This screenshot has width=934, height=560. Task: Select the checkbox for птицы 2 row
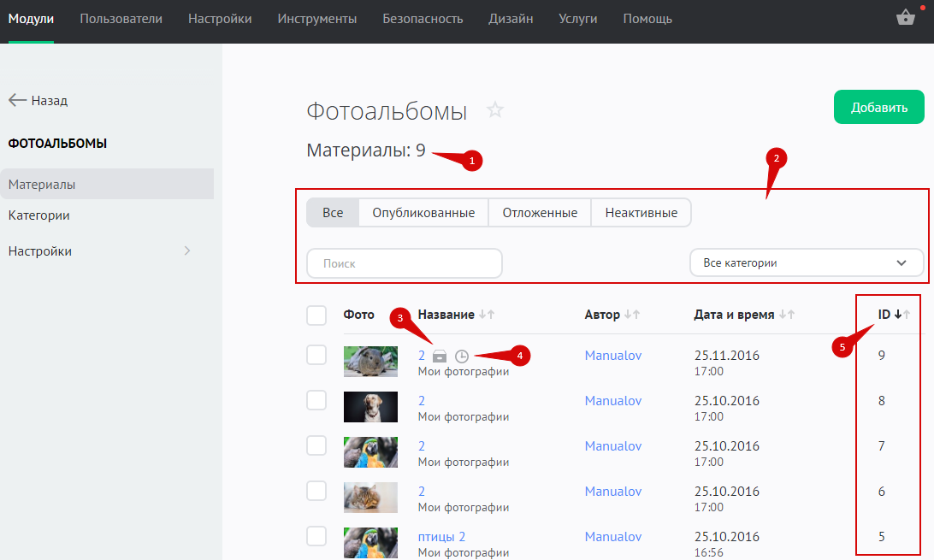316,536
